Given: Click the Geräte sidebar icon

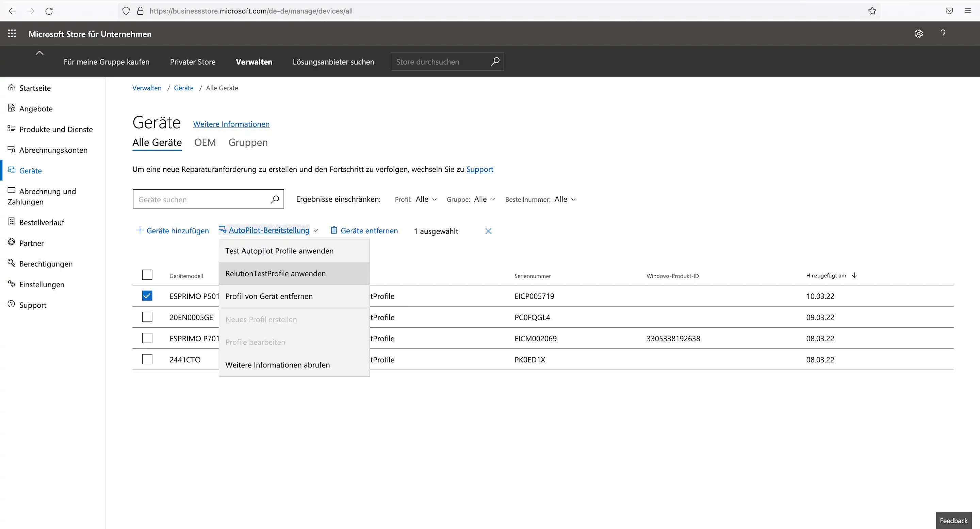Looking at the screenshot, I should (12, 170).
